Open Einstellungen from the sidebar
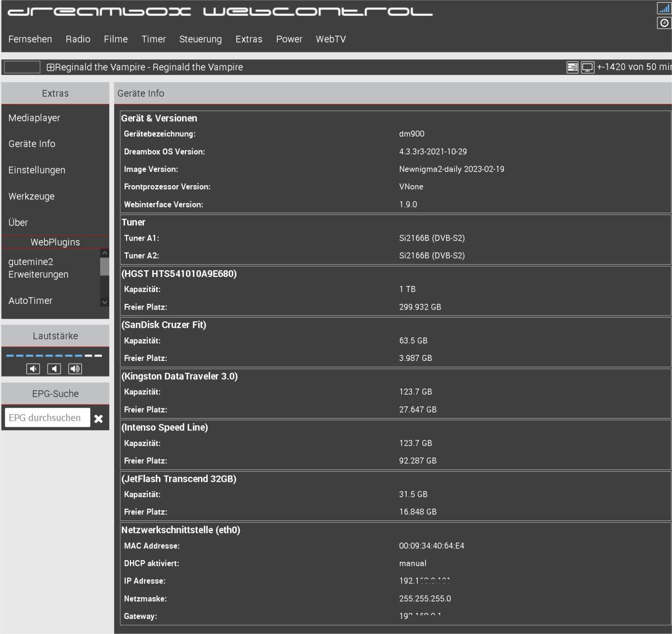This screenshot has width=672, height=634. click(x=37, y=170)
